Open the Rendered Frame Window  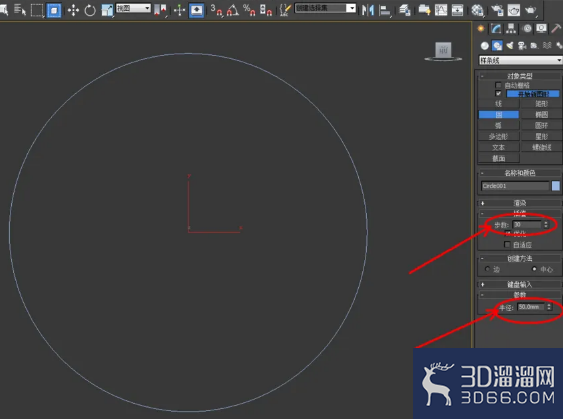[x=514, y=10]
